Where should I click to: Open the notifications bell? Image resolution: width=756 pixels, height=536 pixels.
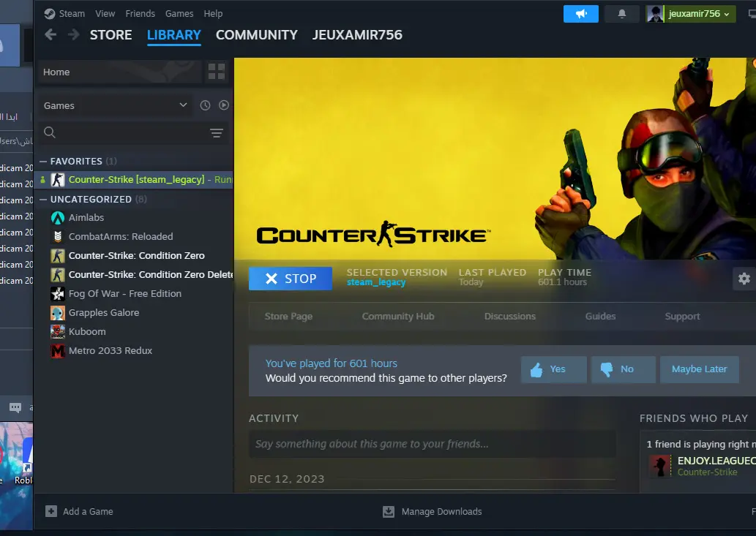(x=622, y=13)
